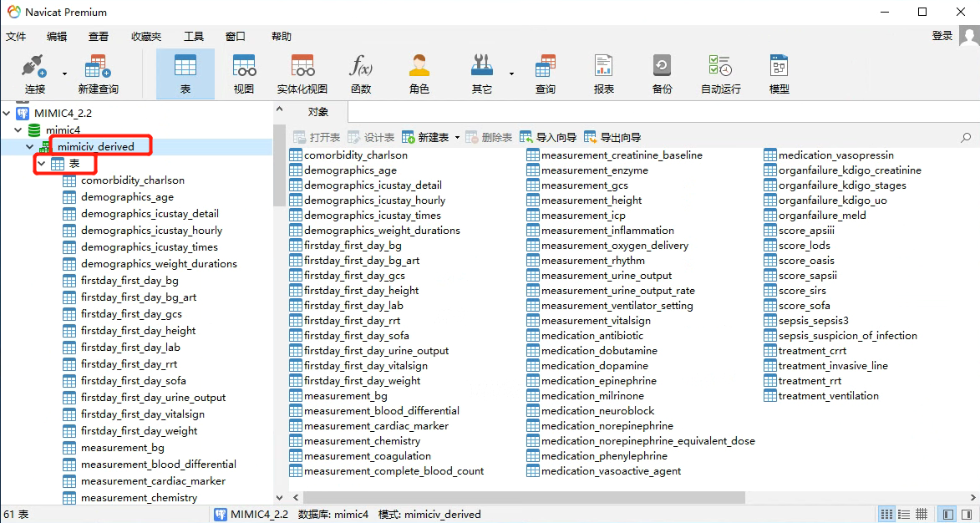This screenshot has height=523, width=980.
Task: Open Materialized View (实体化视图) icon
Action: coord(302,74)
